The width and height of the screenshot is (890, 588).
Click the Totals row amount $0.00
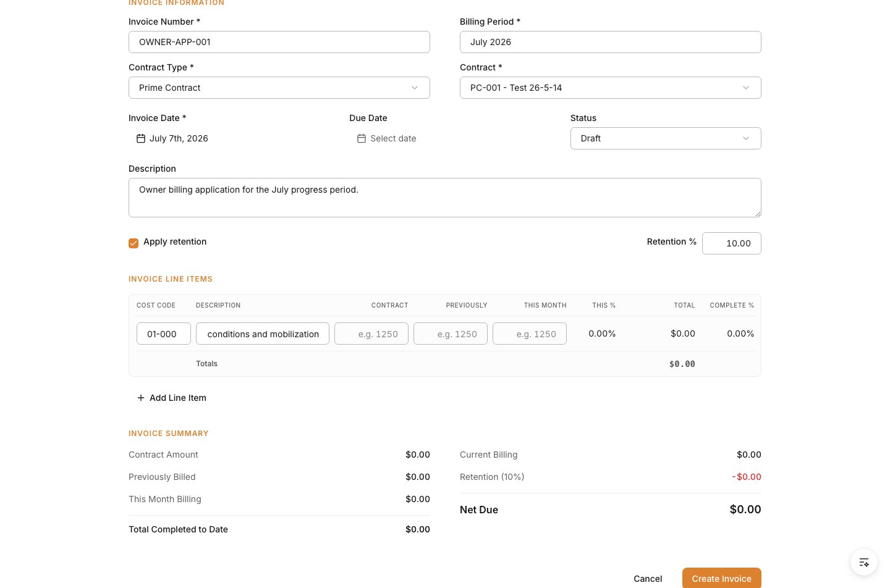682,364
